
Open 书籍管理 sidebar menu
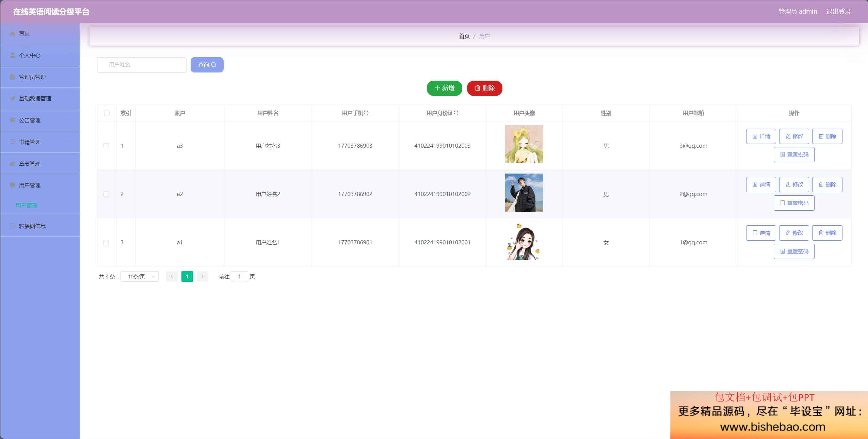[x=40, y=142]
